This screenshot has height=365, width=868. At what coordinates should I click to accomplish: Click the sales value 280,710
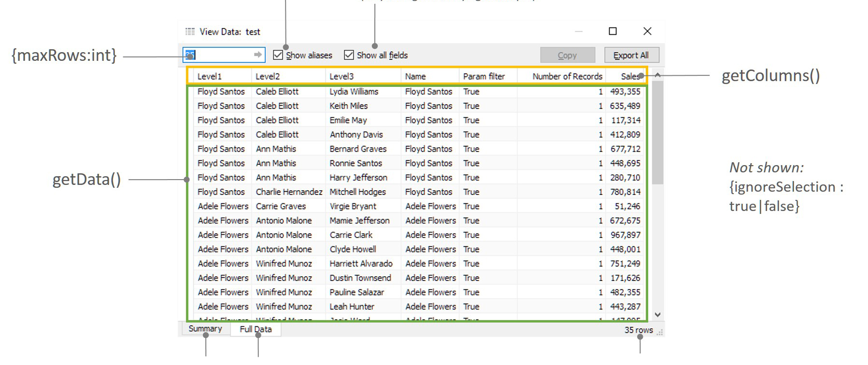(625, 178)
